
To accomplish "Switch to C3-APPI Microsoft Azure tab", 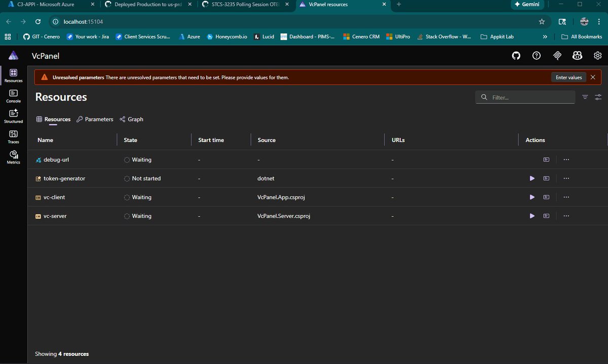I will click(50, 5).
